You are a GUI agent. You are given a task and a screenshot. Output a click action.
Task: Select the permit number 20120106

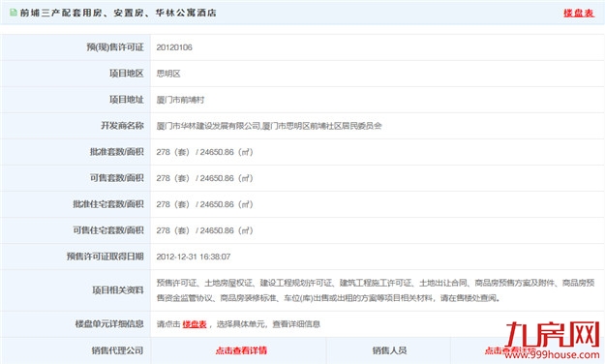(x=174, y=47)
